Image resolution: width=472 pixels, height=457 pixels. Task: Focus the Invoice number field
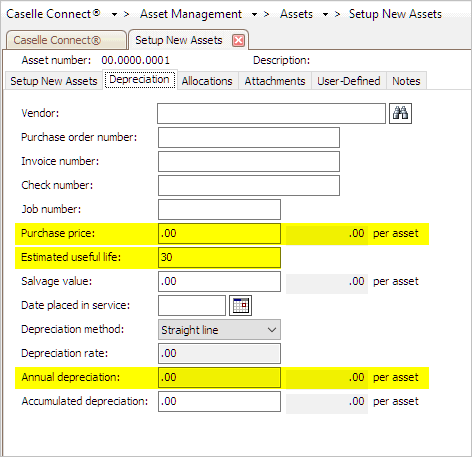click(249, 161)
